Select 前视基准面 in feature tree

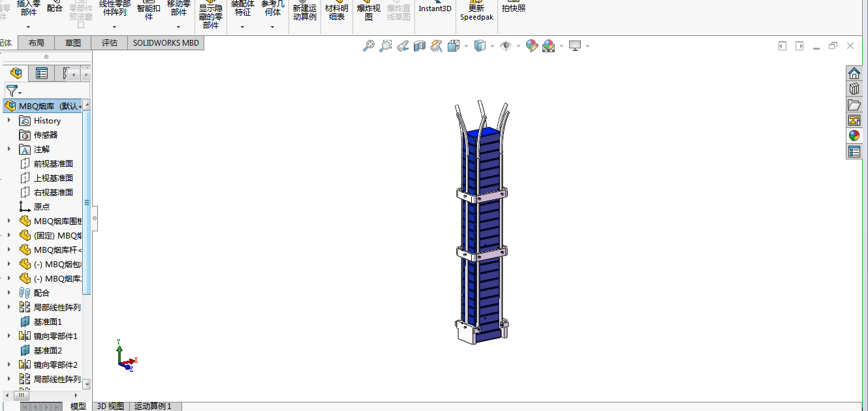click(54, 163)
